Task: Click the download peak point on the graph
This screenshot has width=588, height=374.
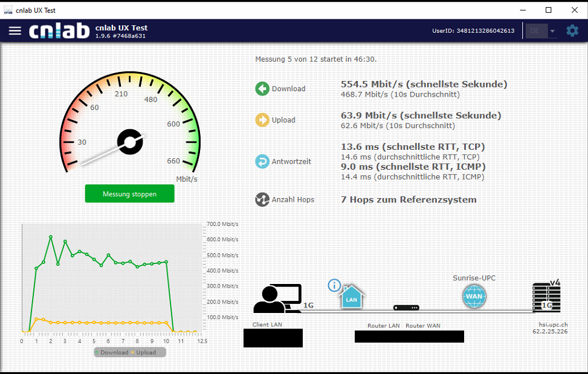Action: point(51,236)
